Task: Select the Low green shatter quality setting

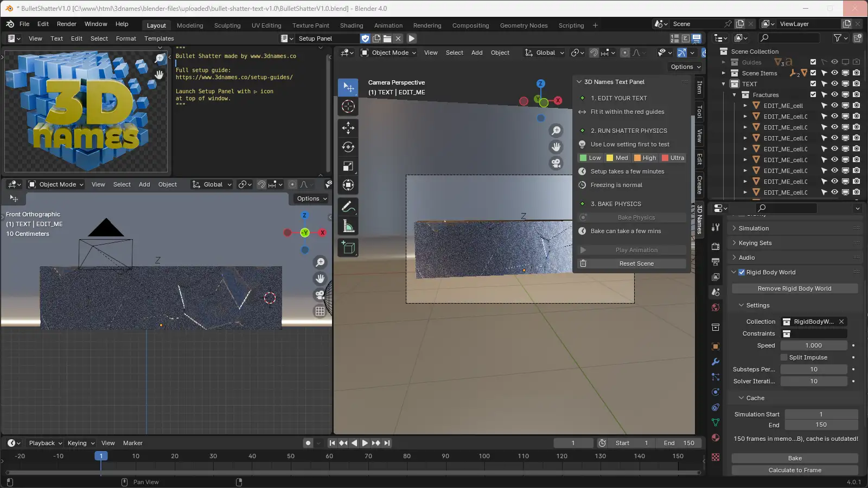Action: (x=591, y=158)
